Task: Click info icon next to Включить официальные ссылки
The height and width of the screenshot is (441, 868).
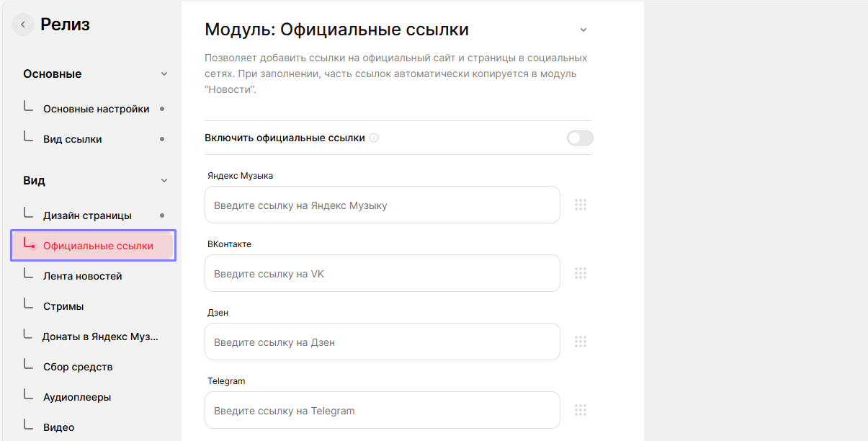Action: click(374, 138)
